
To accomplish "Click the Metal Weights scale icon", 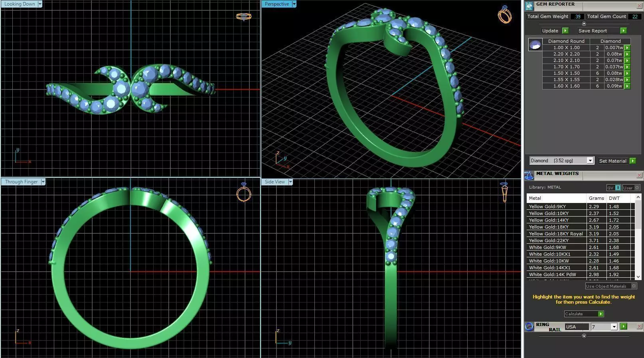I will tap(529, 175).
